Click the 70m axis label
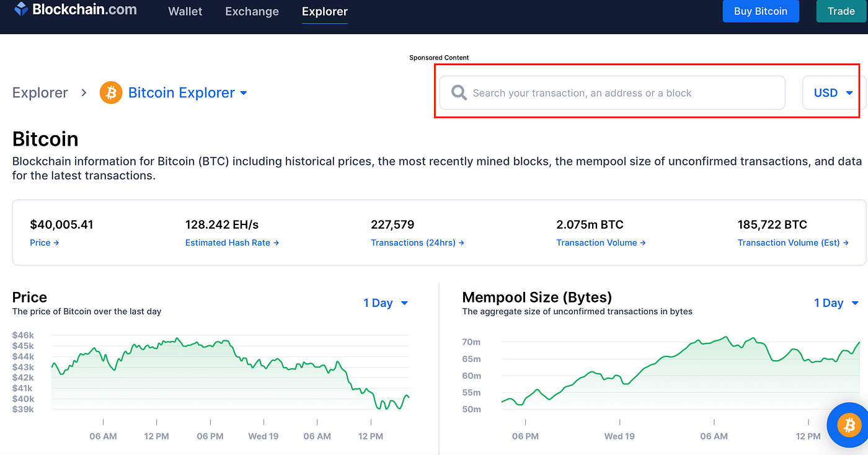This screenshot has width=868, height=455. pyautogui.click(x=471, y=342)
